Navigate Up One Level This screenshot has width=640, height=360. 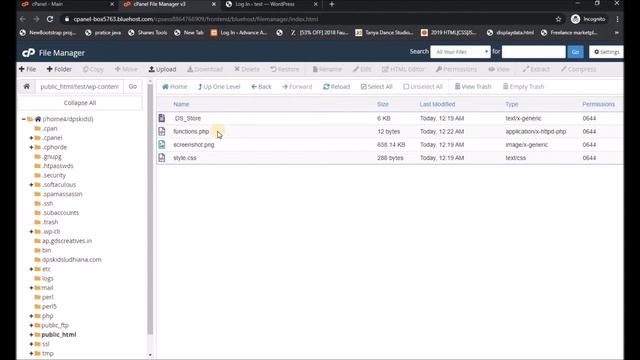[219, 87]
